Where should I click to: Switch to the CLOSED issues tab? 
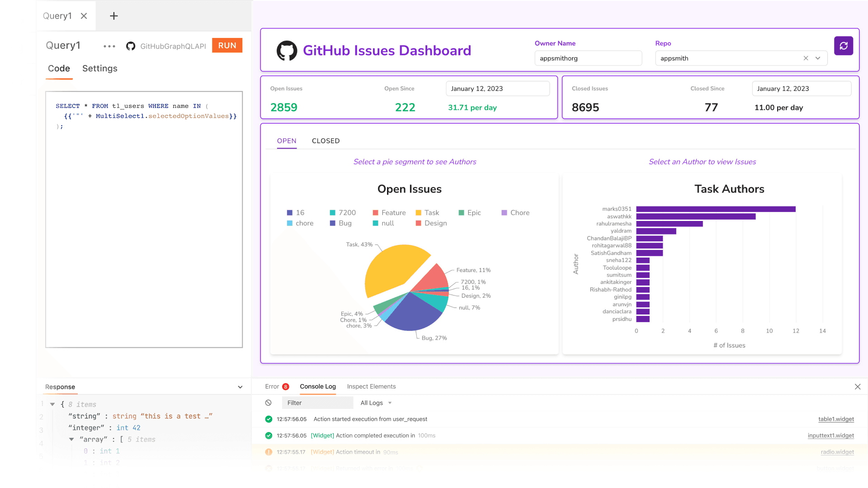tap(325, 141)
